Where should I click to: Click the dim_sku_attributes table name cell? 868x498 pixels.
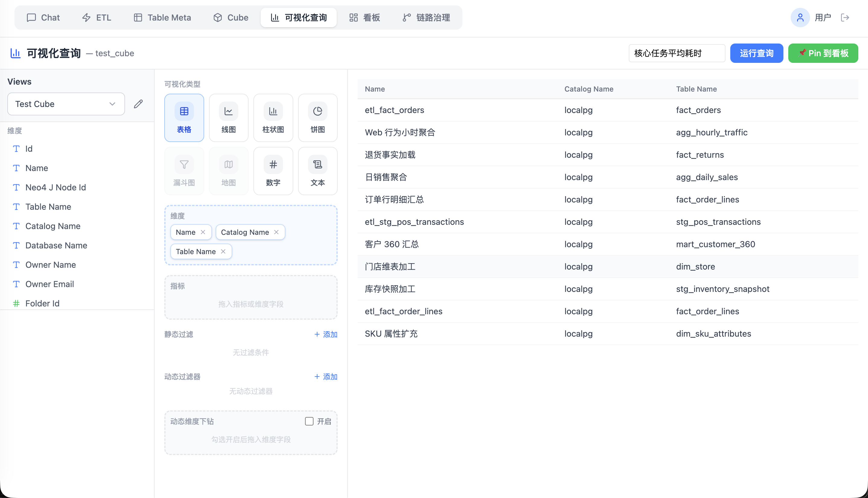coord(713,334)
